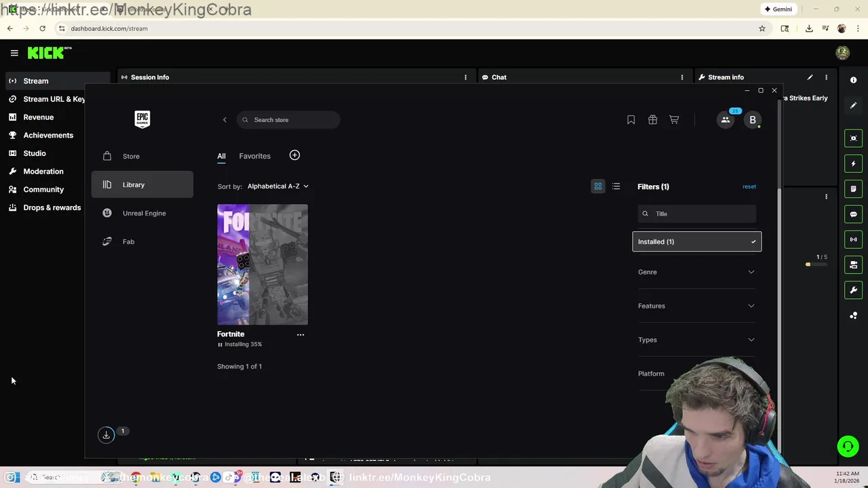Add a new collection with plus icon
Viewport: 868px width, 488px height.
pyautogui.click(x=294, y=155)
